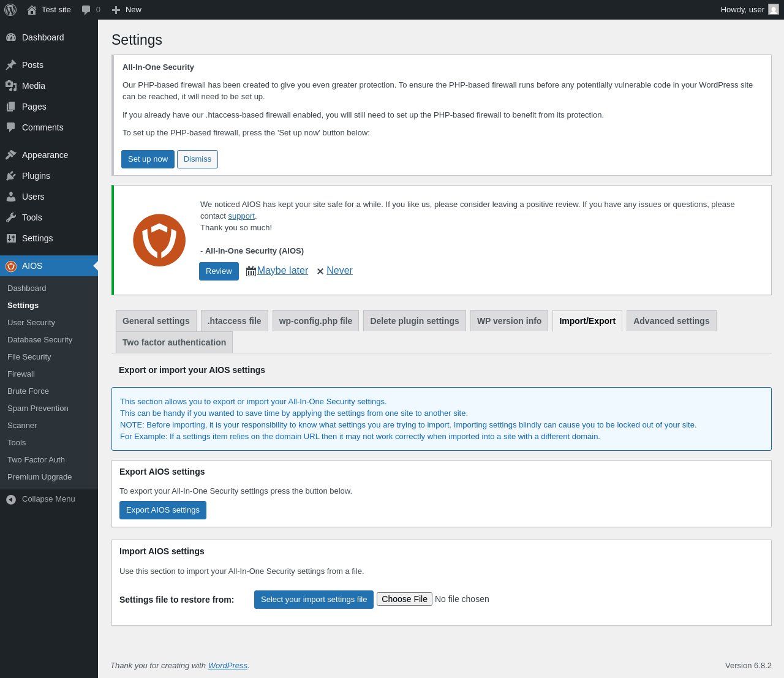
Task: Click the Never link
Action: coord(339,271)
